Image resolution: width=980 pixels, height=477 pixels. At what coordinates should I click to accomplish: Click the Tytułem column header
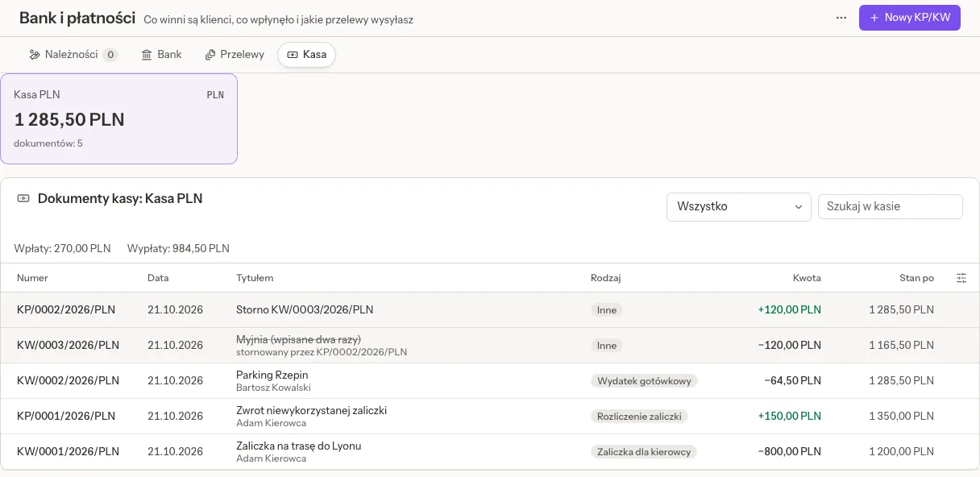(255, 278)
